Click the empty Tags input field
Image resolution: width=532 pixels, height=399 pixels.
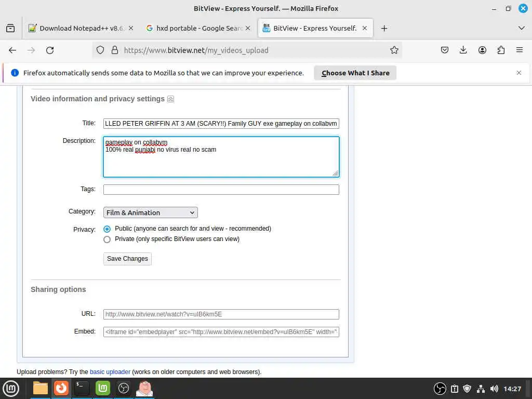point(221,190)
